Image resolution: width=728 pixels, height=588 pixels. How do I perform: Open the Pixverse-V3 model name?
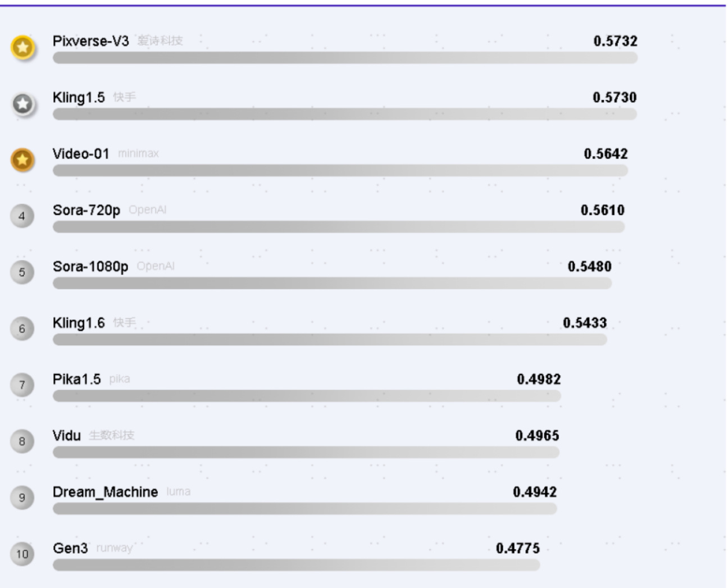(90, 41)
